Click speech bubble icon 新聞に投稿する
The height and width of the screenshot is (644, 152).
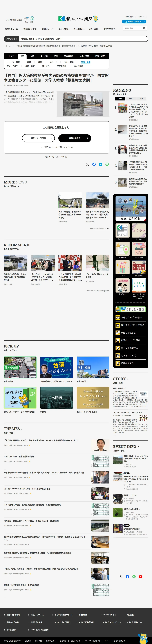point(118,333)
